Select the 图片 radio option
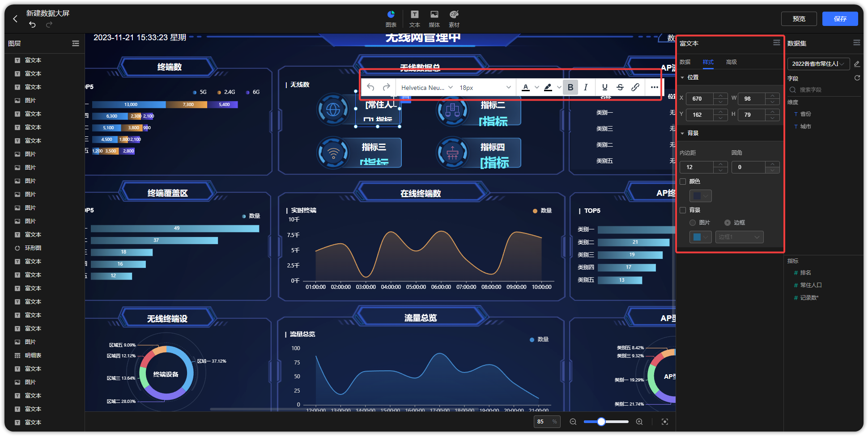 (x=693, y=223)
